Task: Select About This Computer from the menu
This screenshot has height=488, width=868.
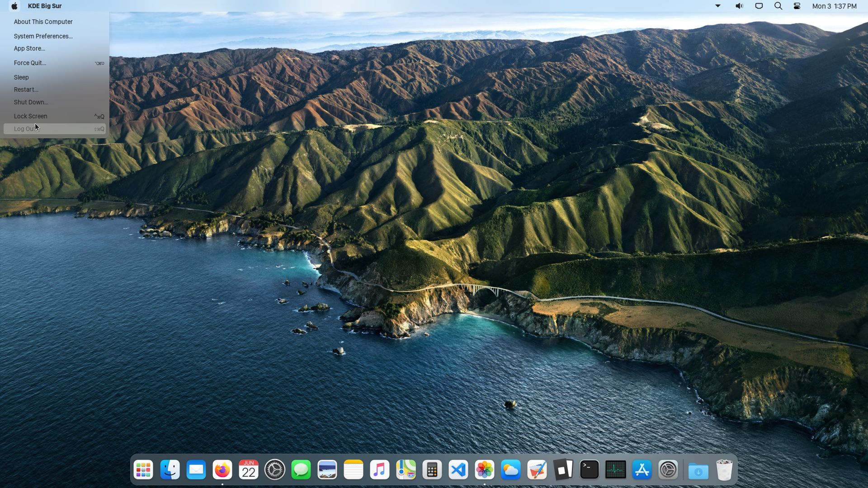Action: point(43,22)
